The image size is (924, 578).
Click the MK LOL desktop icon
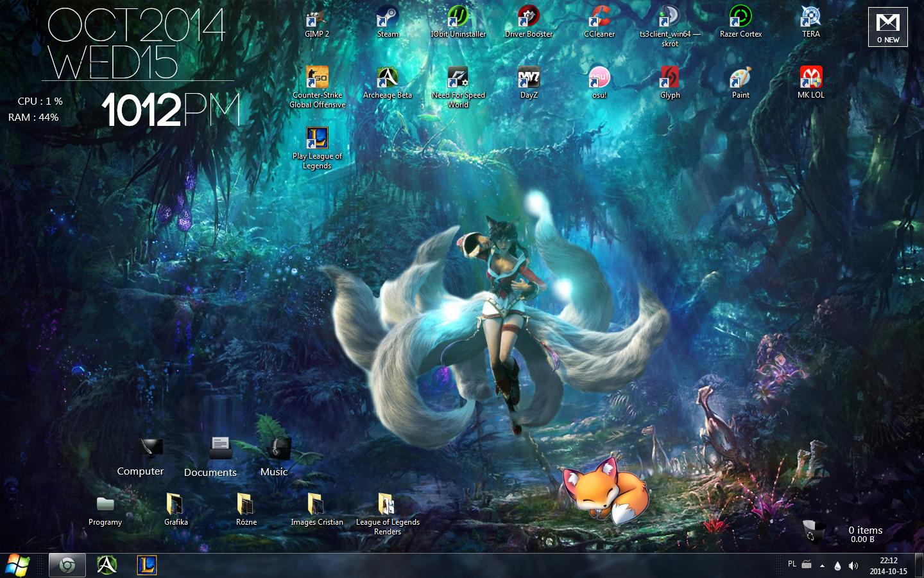pyautogui.click(x=811, y=83)
